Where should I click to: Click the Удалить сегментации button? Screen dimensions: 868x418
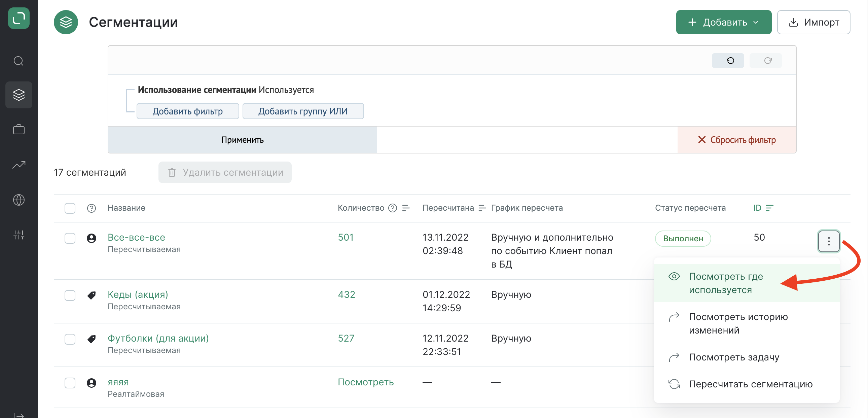tap(225, 173)
